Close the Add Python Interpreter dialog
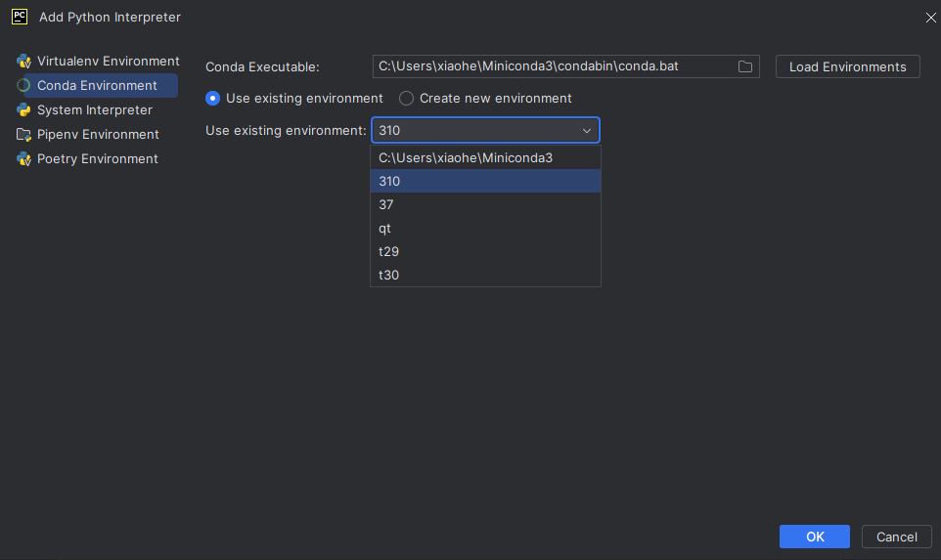This screenshot has width=941, height=560. pos(930,18)
